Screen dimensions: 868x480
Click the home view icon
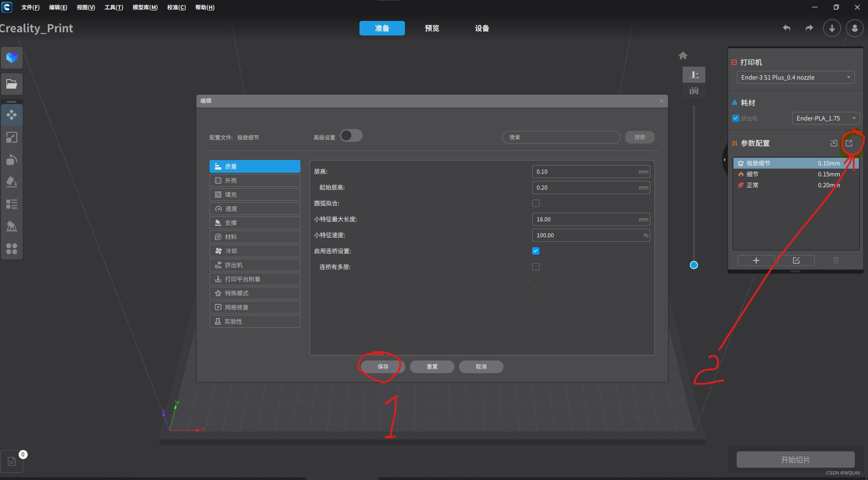683,55
